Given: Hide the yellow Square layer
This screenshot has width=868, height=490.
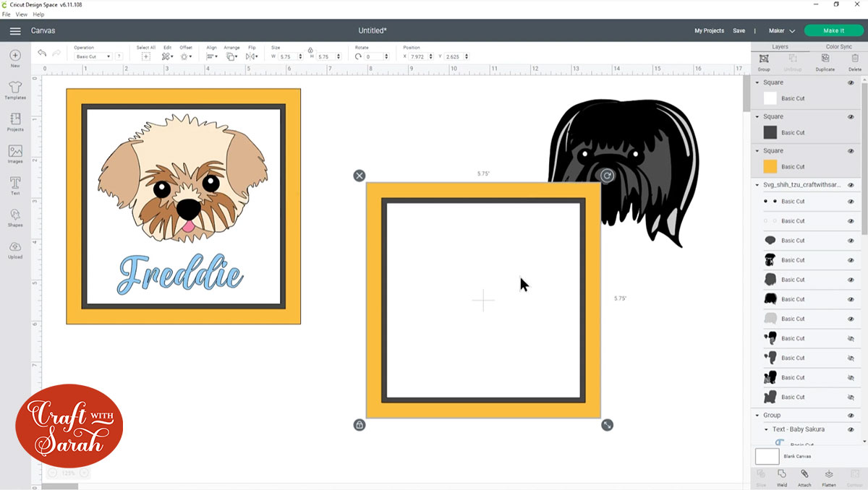Looking at the screenshot, I should (x=851, y=150).
